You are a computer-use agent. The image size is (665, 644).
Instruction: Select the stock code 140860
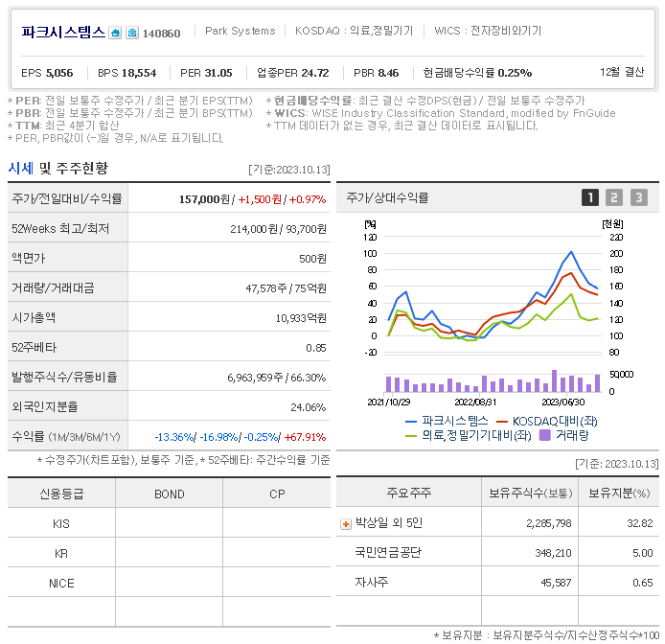pyautogui.click(x=161, y=34)
